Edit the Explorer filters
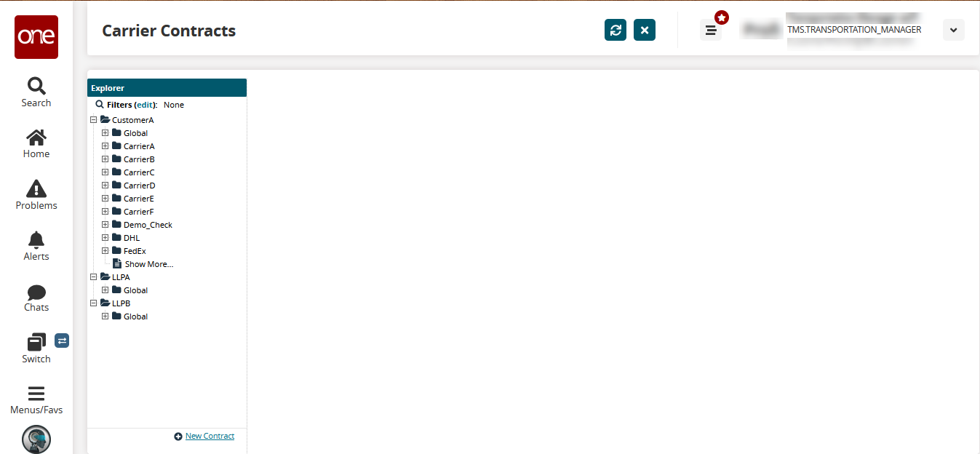The height and width of the screenshot is (454, 980). (146, 105)
